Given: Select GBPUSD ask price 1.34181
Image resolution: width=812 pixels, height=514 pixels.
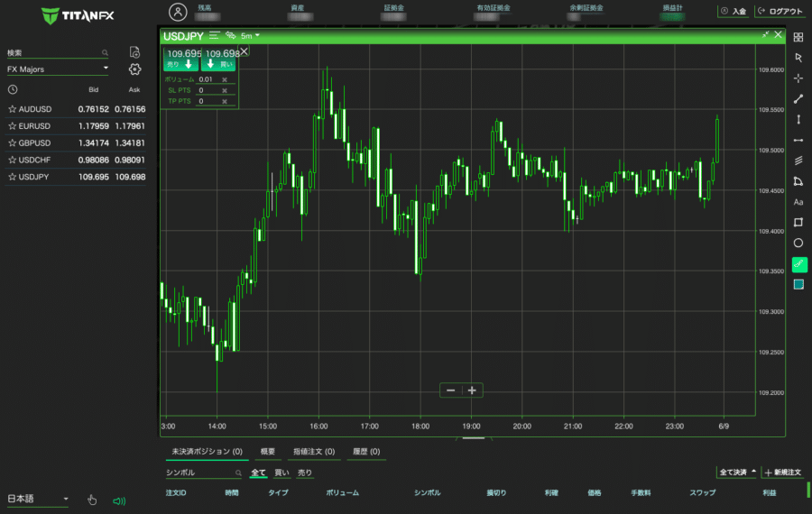Looking at the screenshot, I should click(x=130, y=142).
